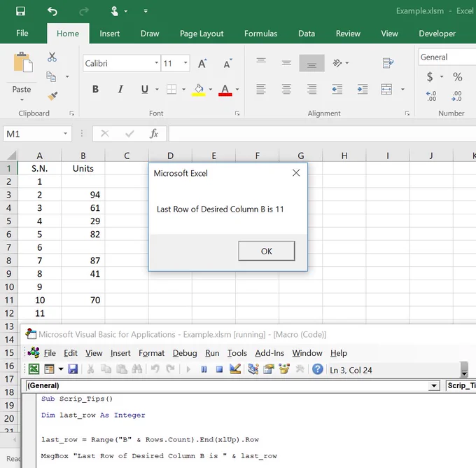Screen dimensions: 476x468
Task: Reset macro with VBA stop button
Action: click(x=219, y=369)
